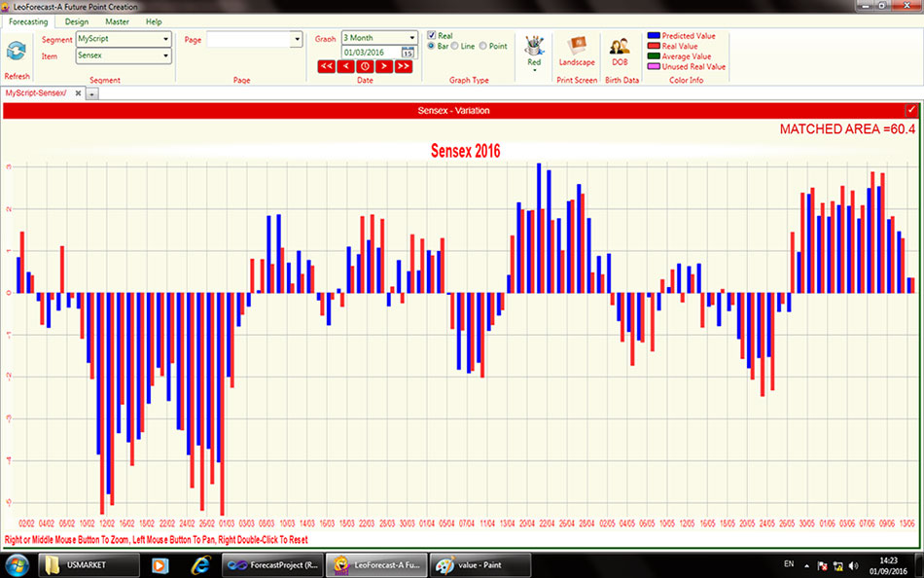The width and height of the screenshot is (924, 578).
Task: Jump far back with the << date button
Action: click(x=327, y=66)
